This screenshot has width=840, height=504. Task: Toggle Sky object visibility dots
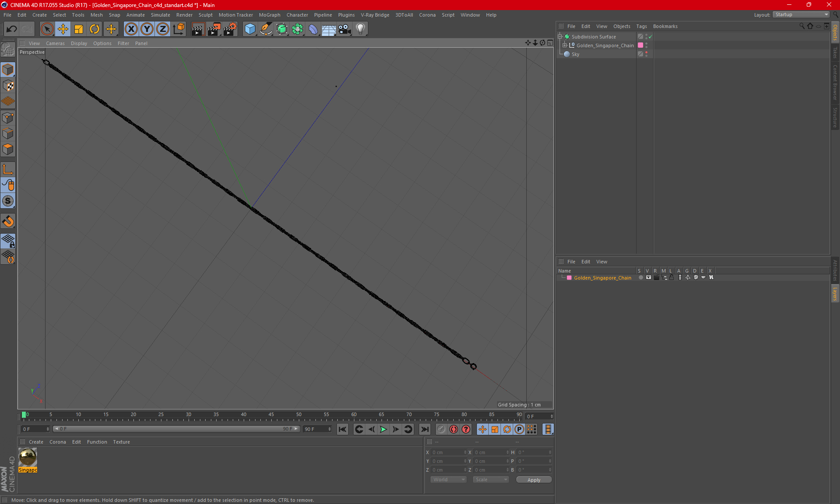[x=646, y=54]
